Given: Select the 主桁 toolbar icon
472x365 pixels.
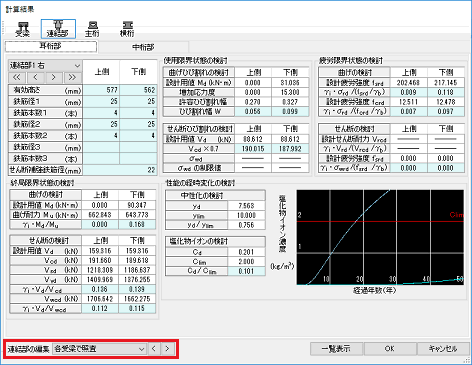Looking at the screenshot, I should (x=92, y=29).
